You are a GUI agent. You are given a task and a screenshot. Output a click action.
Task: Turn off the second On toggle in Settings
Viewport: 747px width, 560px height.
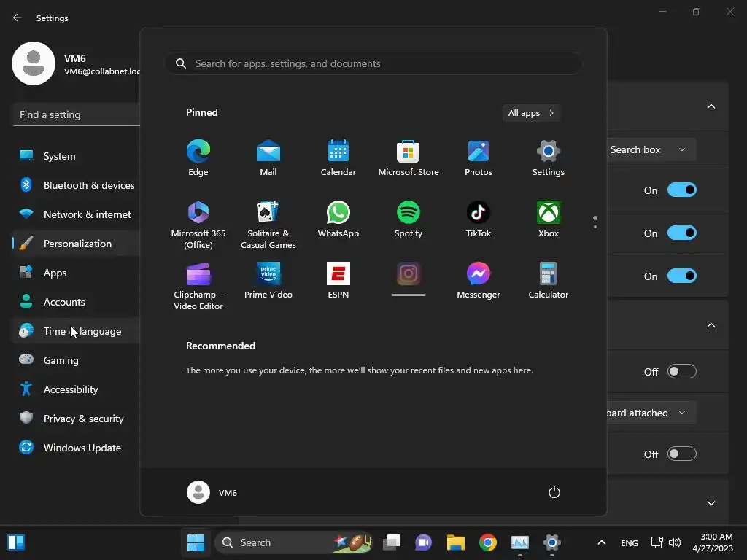pos(682,233)
